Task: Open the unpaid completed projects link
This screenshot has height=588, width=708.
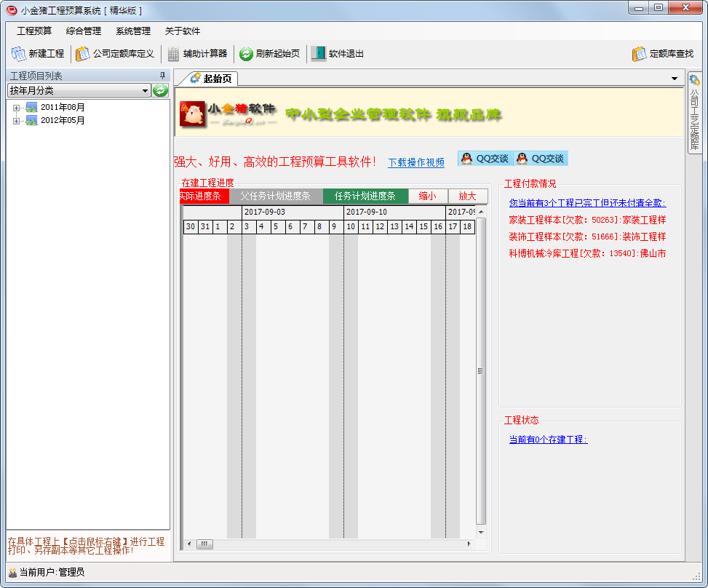Action: coord(587,203)
